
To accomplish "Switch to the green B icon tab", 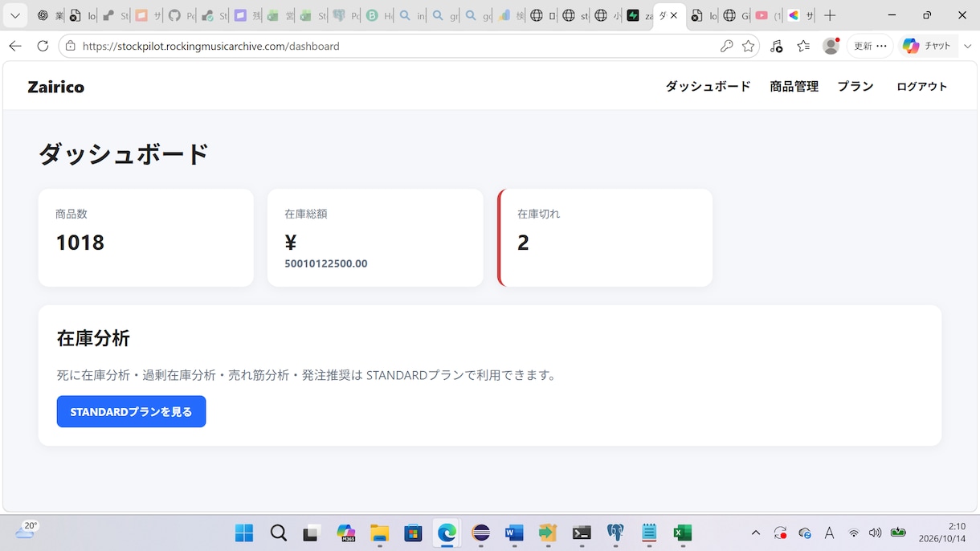I will [x=379, y=15].
